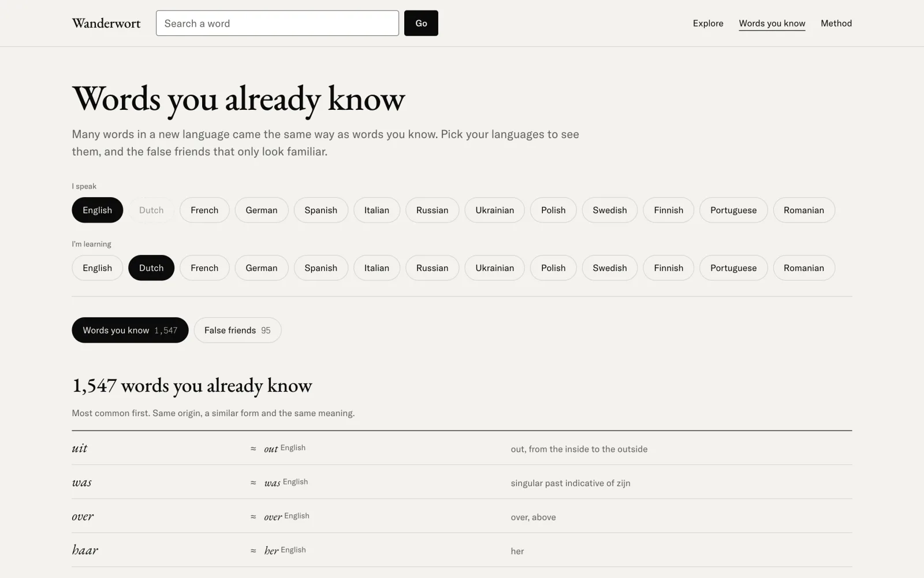Set learning language to Swedish

(610, 268)
